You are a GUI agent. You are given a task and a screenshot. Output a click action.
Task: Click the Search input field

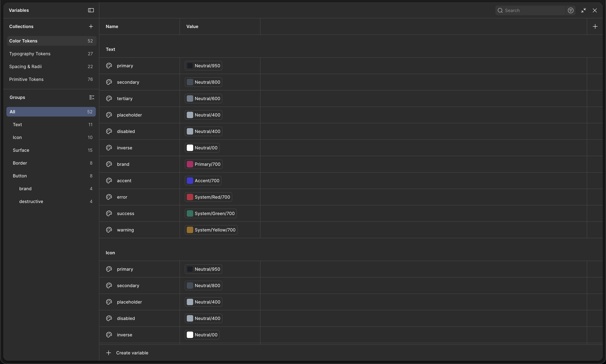[530, 11]
